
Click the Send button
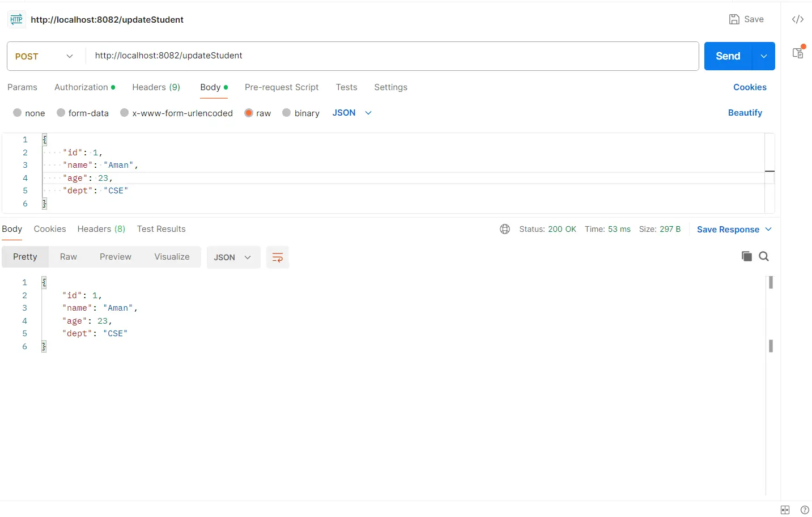pos(728,56)
